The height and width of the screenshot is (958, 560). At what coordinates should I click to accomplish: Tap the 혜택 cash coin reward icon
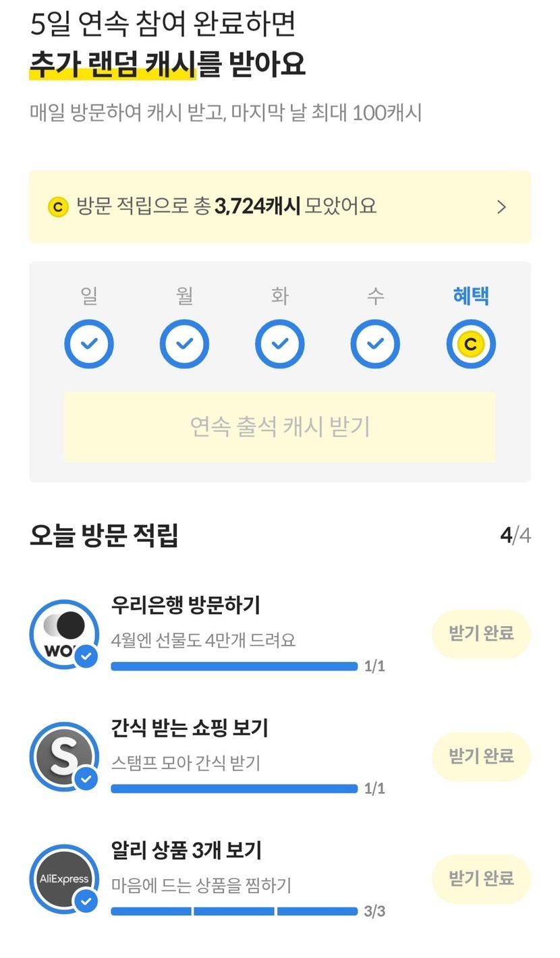pyautogui.click(x=471, y=344)
